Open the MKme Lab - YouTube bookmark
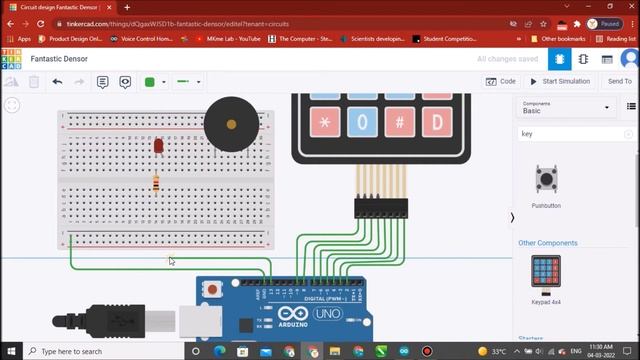Image resolution: width=640 pixels, height=360 pixels. tap(228, 39)
